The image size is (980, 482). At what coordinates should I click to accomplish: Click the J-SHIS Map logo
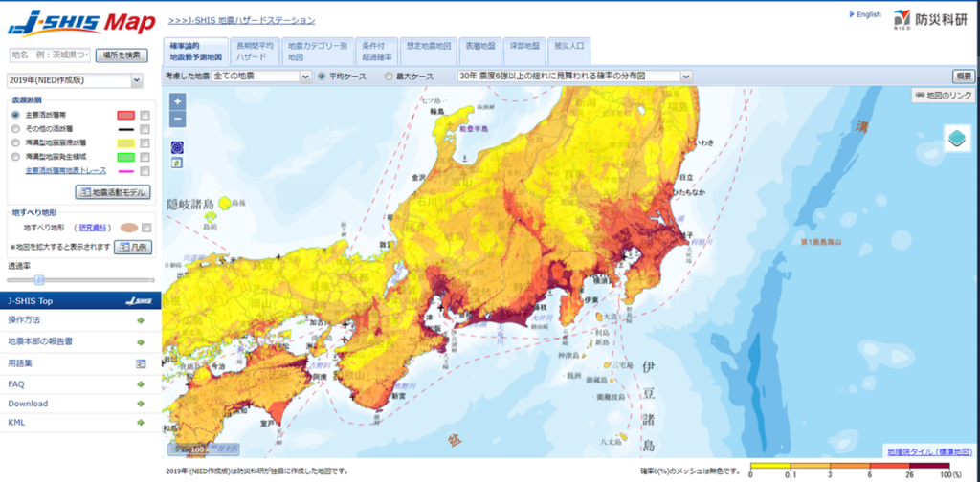[x=77, y=21]
